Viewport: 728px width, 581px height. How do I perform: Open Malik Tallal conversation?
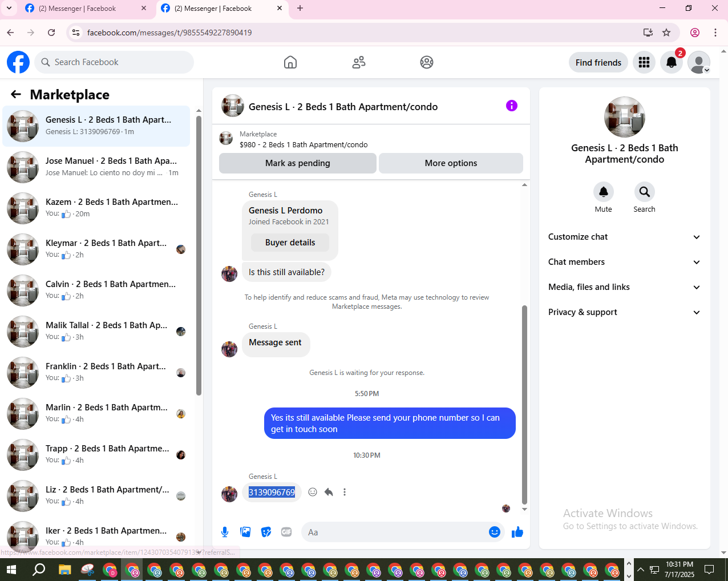(96, 332)
